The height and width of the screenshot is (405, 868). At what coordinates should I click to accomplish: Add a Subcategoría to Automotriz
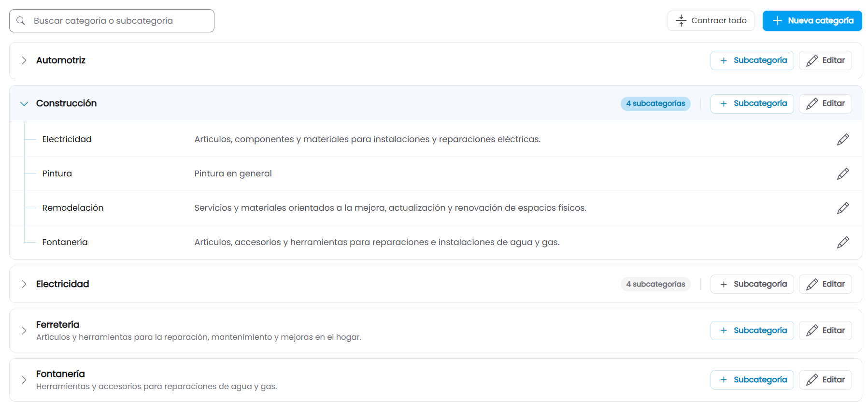752,60
